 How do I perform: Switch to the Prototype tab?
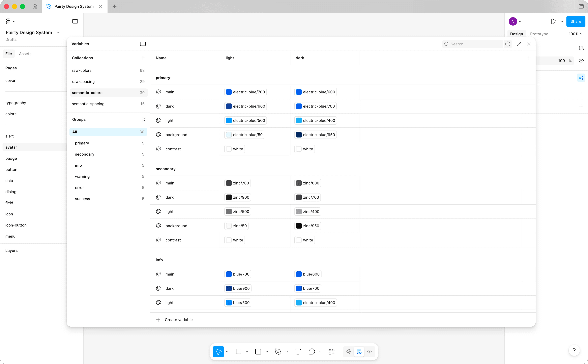point(539,34)
